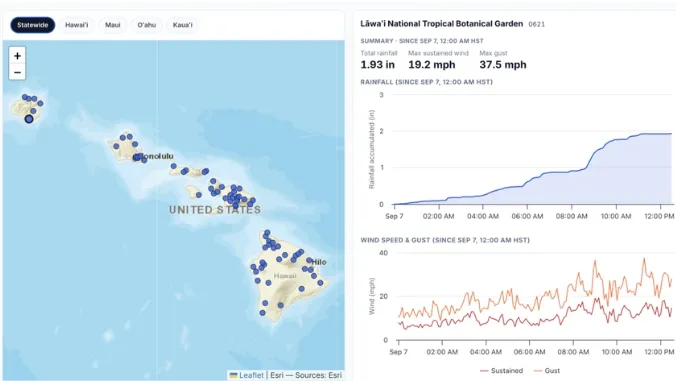Click the Lāwa'i National Tropical Botanical Garden title

click(441, 24)
